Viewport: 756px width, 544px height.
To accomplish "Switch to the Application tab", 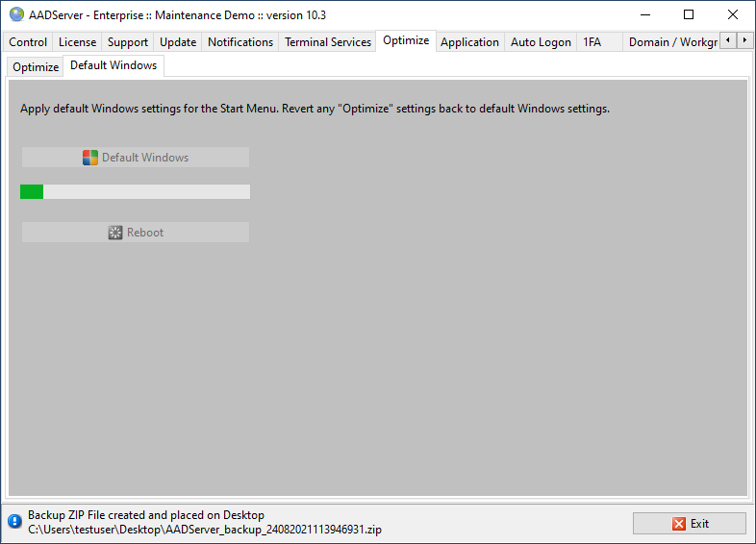I will pos(469,42).
